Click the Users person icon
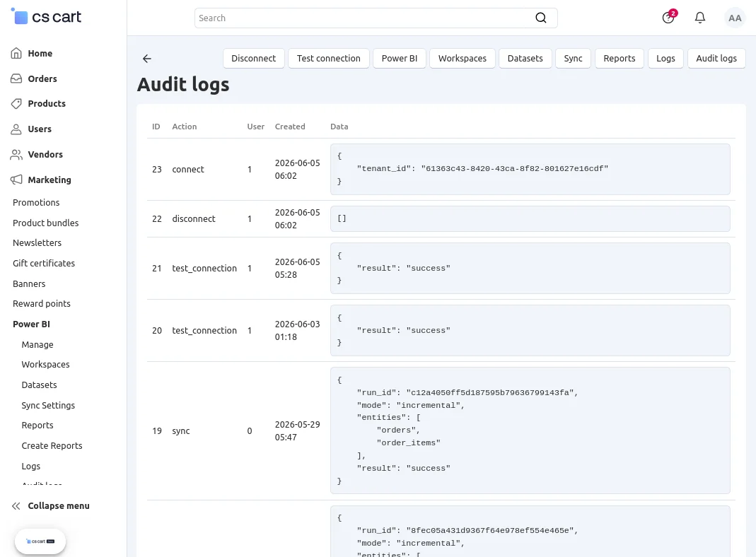Image resolution: width=756 pixels, height=557 pixels. [x=16, y=129]
